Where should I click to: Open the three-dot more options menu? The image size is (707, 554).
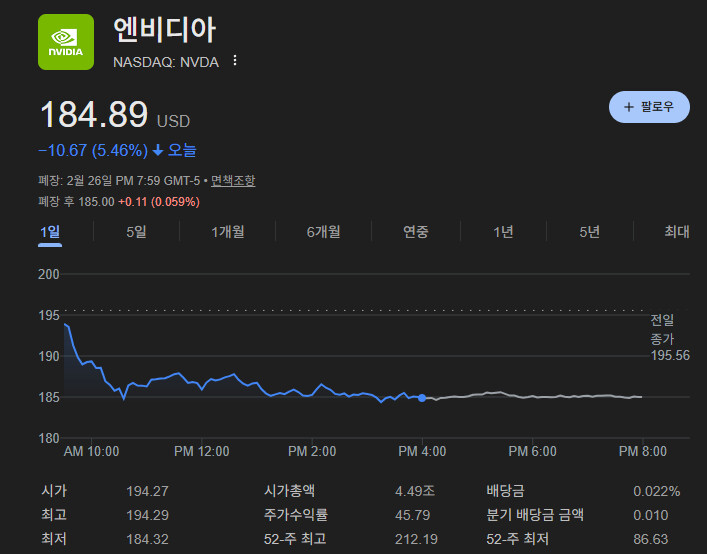click(x=235, y=60)
